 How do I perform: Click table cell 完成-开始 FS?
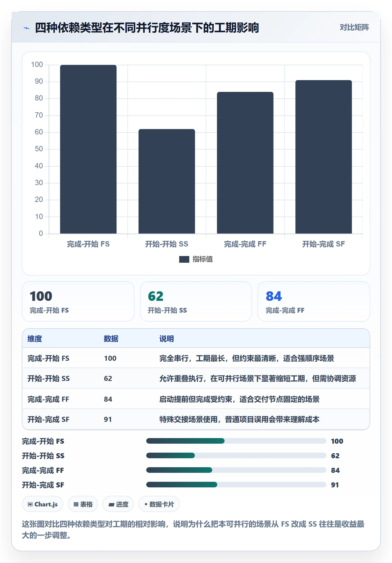click(48, 359)
